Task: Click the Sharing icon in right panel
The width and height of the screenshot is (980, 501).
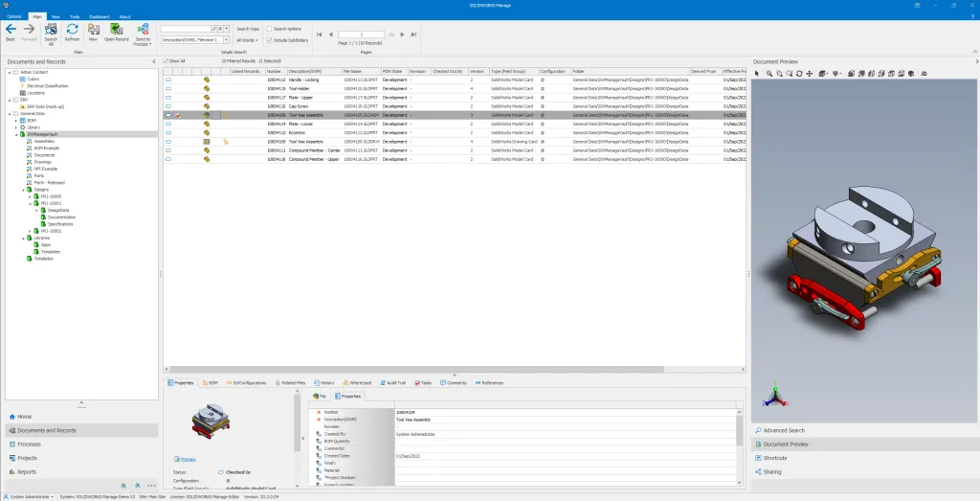Action: 758,471
